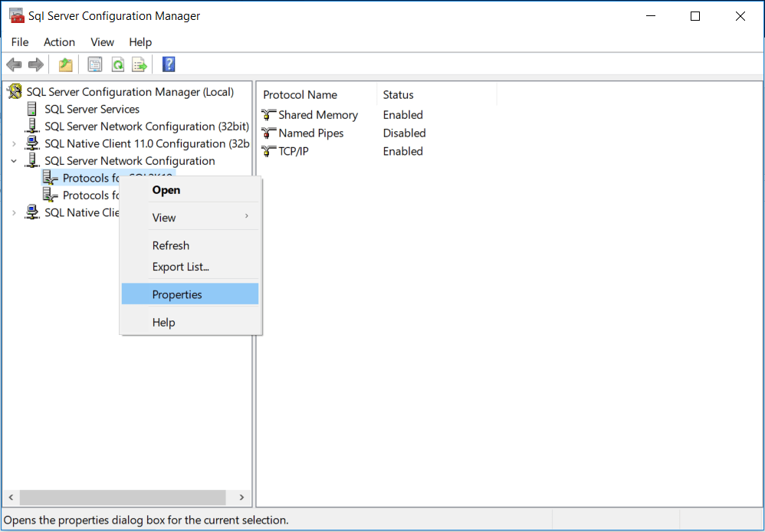Click the horizontal scrollbar right arrow

pos(241,498)
